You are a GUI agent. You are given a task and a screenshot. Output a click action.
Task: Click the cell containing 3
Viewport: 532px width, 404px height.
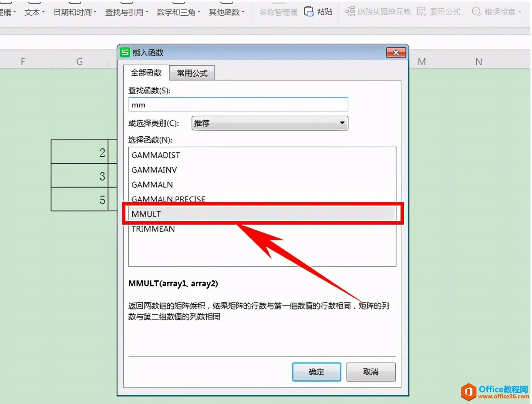pyautogui.click(x=79, y=175)
